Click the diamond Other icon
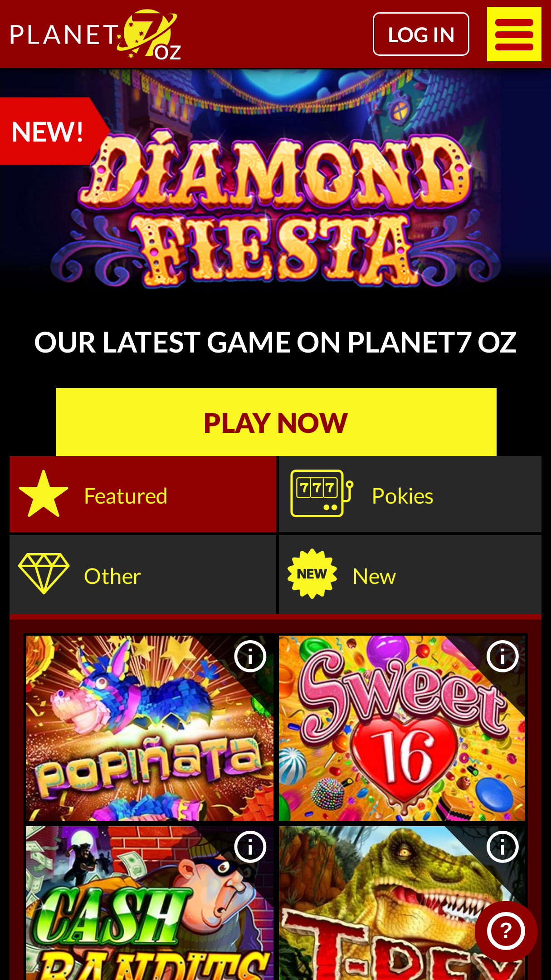 pos(44,573)
